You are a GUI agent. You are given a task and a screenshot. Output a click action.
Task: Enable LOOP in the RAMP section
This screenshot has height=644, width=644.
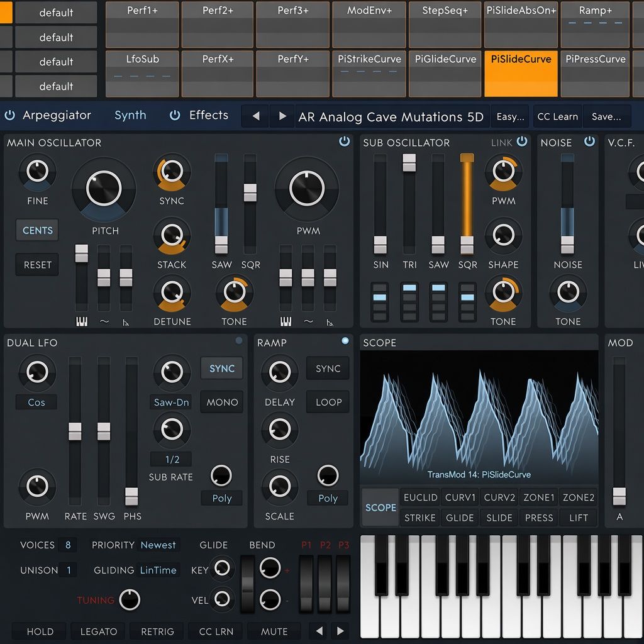(x=328, y=402)
